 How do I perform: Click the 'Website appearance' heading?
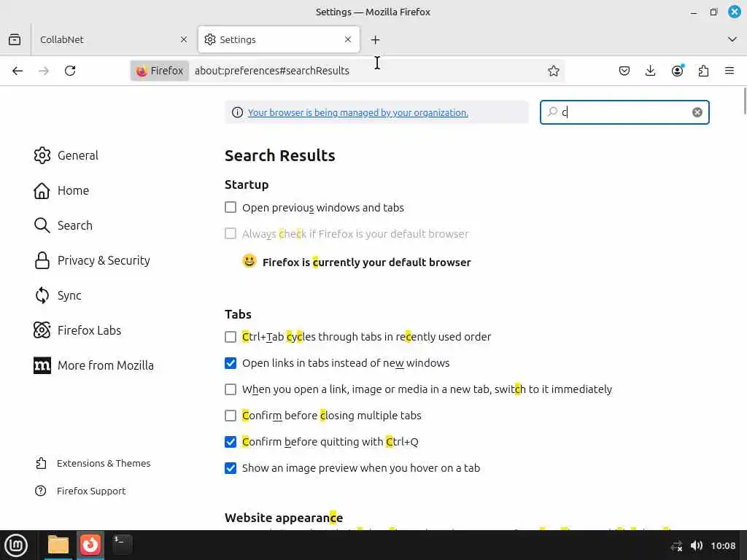284,518
